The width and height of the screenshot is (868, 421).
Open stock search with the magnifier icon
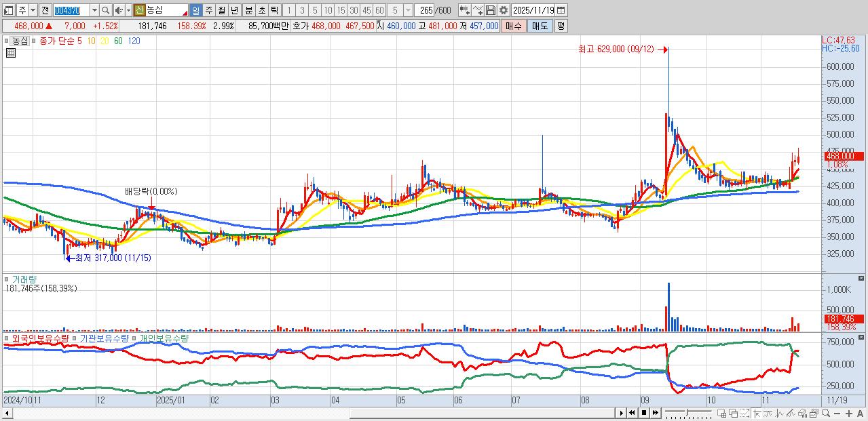[105, 10]
